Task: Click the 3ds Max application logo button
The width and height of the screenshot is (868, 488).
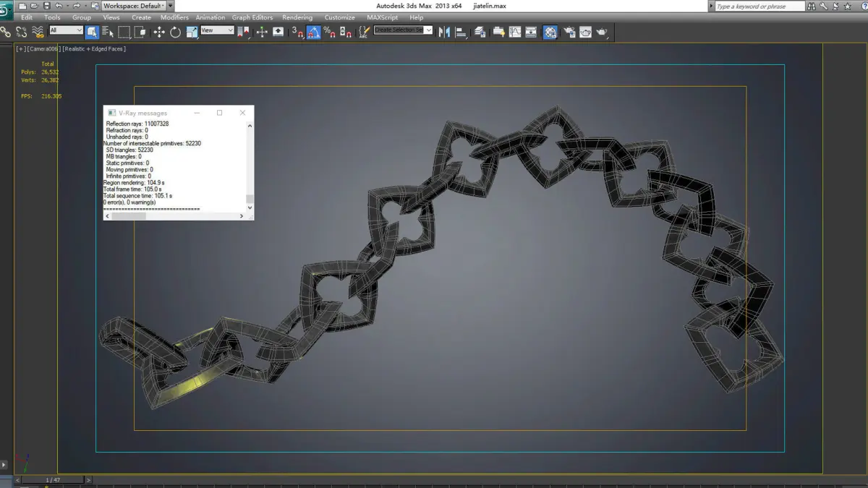Action: (7, 10)
